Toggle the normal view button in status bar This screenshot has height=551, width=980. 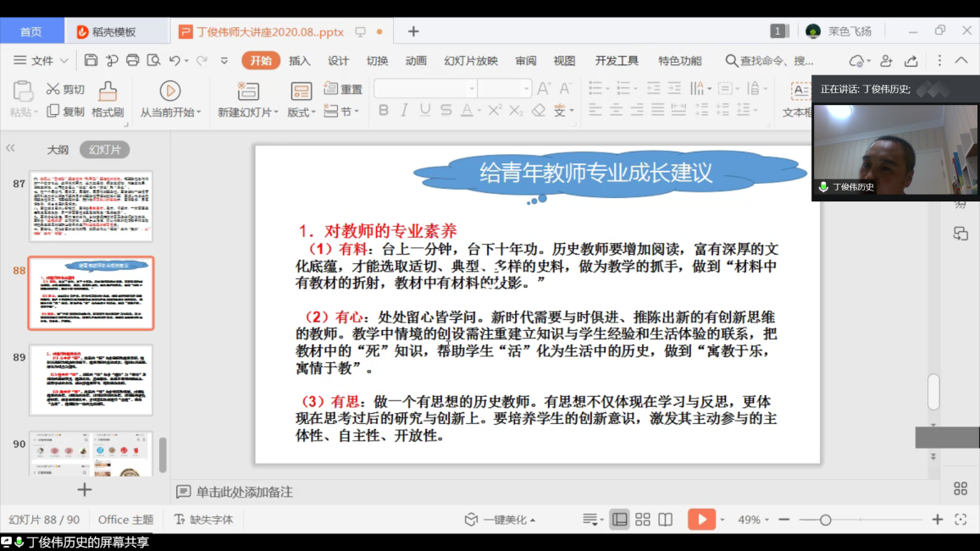click(620, 520)
